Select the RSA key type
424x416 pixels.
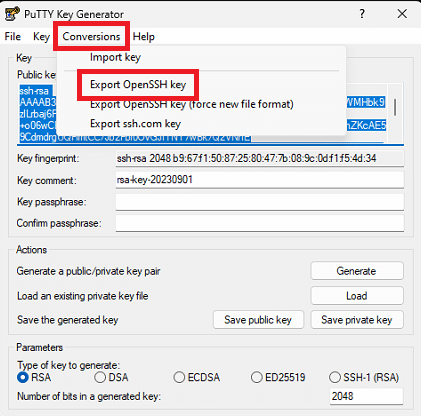click(x=34, y=377)
